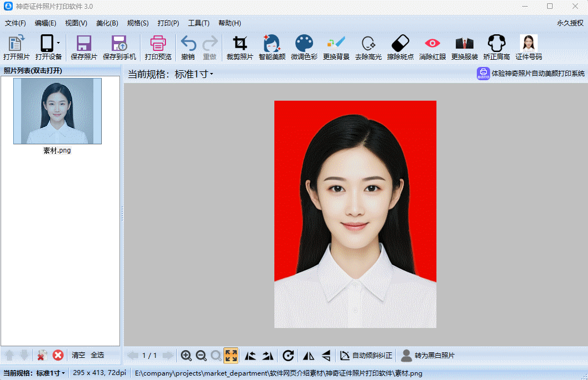Undo with the 撤销 arrow
This screenshot has height=380, width=588.
188,48
